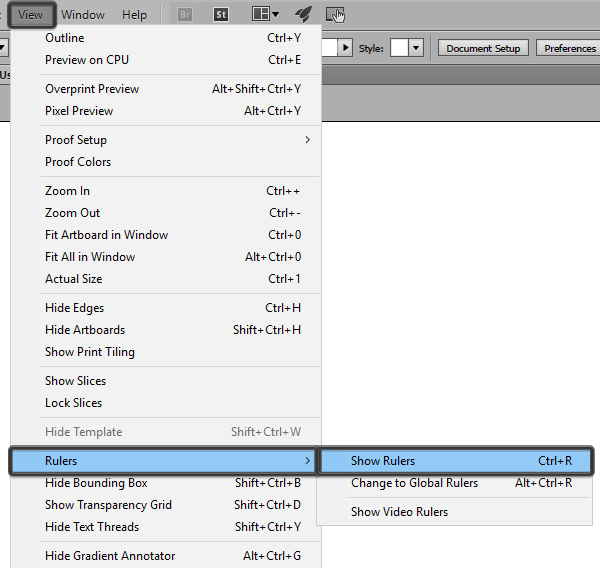Open the Preferences button
600x568 pixels.
568,48
